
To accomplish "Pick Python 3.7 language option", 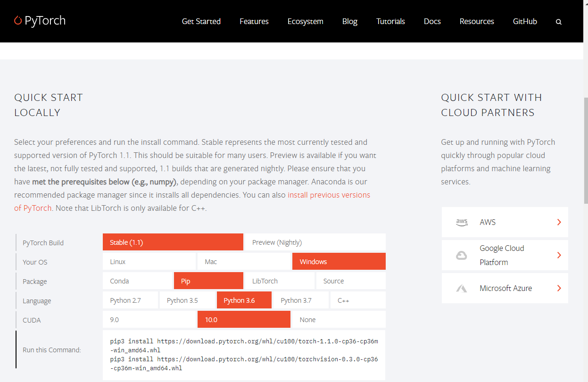I will (301, 300).
